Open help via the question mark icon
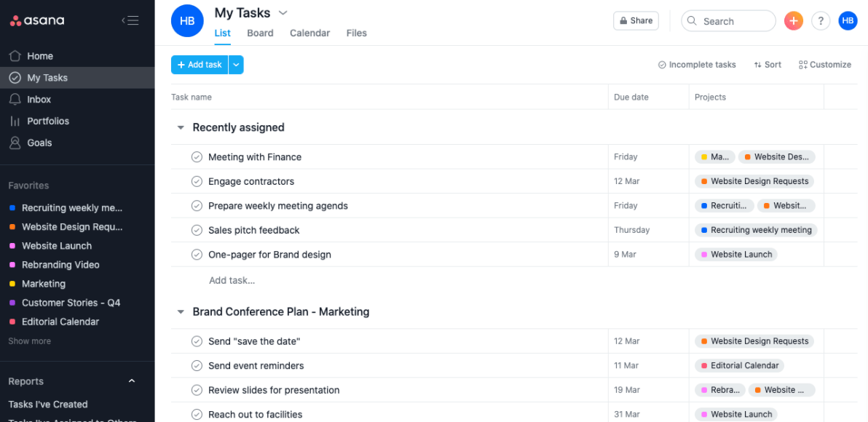 pos(821,21)
